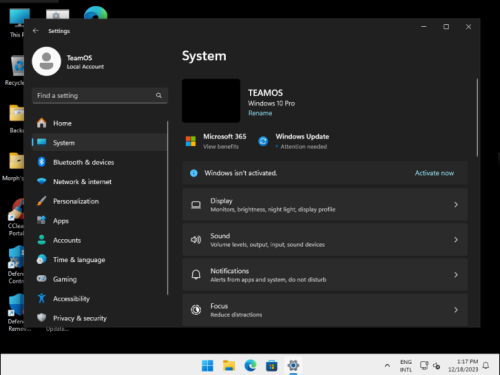500x375 pixels.
Task: Click the Accessibility figure icon
Action: coord(42,298)
